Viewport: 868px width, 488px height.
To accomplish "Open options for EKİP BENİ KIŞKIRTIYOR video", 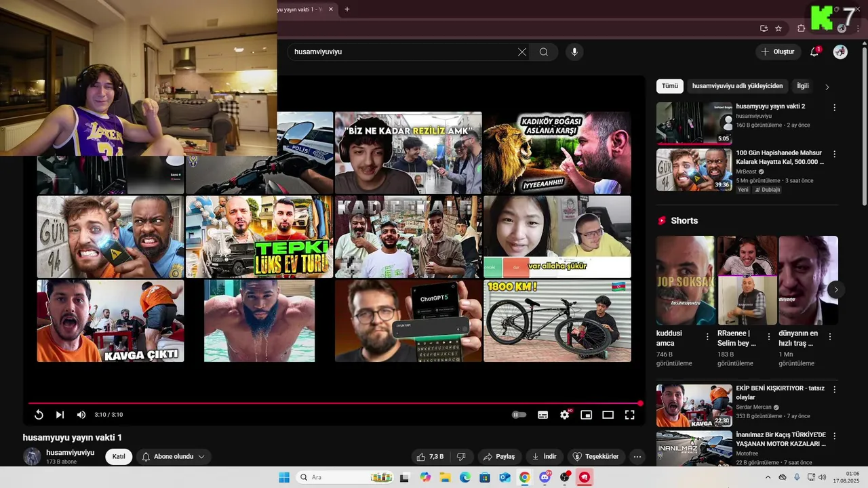I will click(x=834, y=390).
